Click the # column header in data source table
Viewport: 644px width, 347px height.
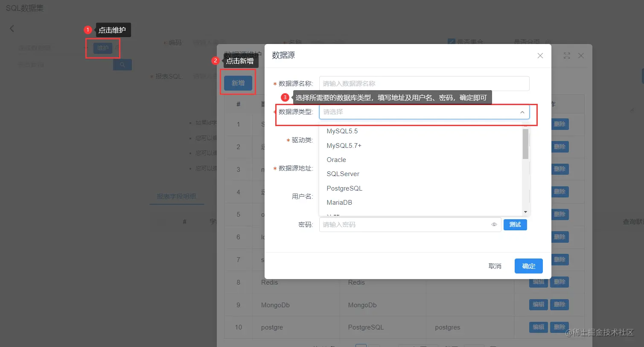point(239,104)
